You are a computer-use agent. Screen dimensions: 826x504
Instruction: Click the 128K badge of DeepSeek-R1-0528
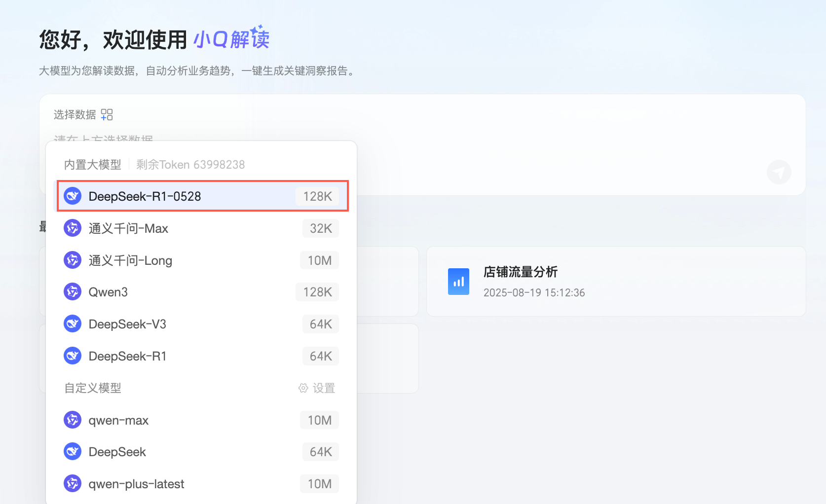(x=317, y=196)
